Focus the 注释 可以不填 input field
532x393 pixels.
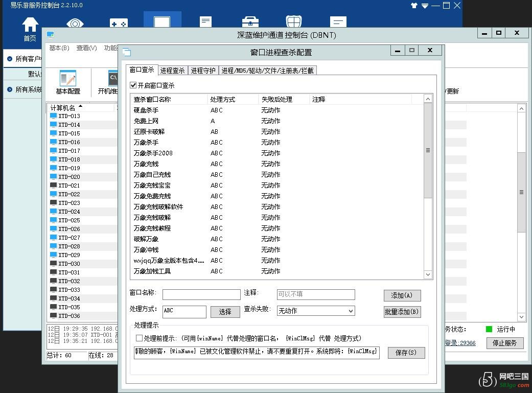[316, 294]
